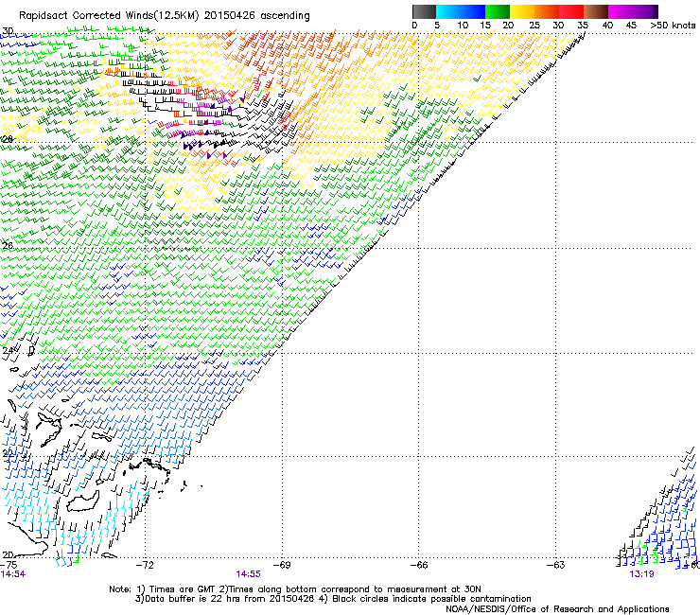Click the purple time stamp '13:19'
700x615 pixels.
[x=641, y=574]
